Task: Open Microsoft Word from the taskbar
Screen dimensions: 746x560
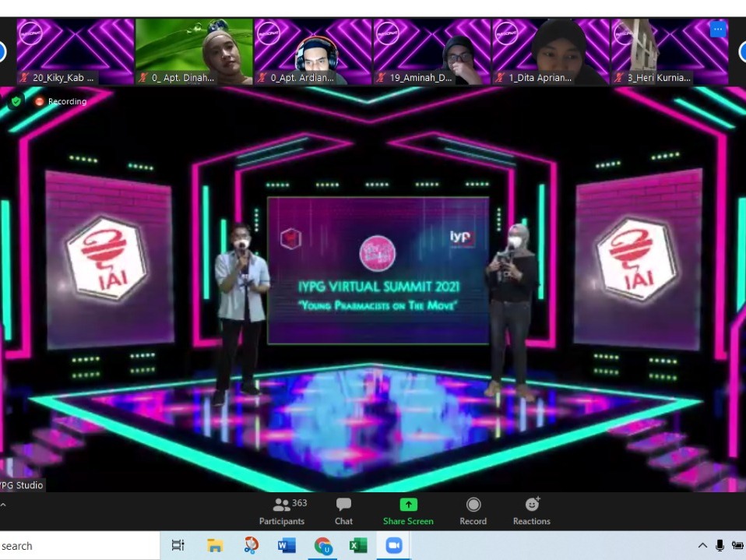Action: pyautogui.click(x=286, y=545)
